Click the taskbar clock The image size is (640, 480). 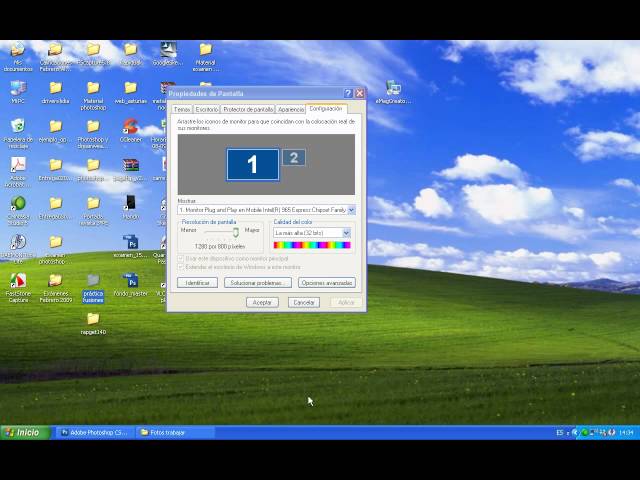626,433
